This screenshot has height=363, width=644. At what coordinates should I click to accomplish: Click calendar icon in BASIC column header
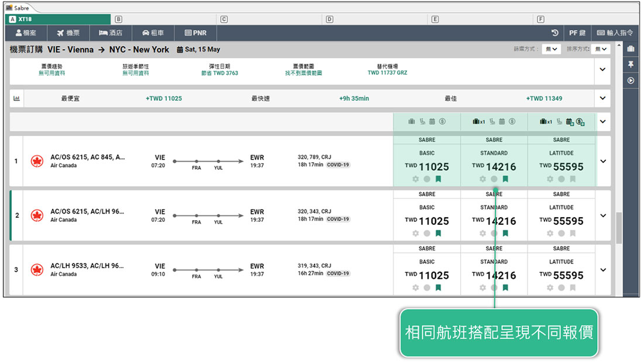pyautogui.click(x=432, y=122)
